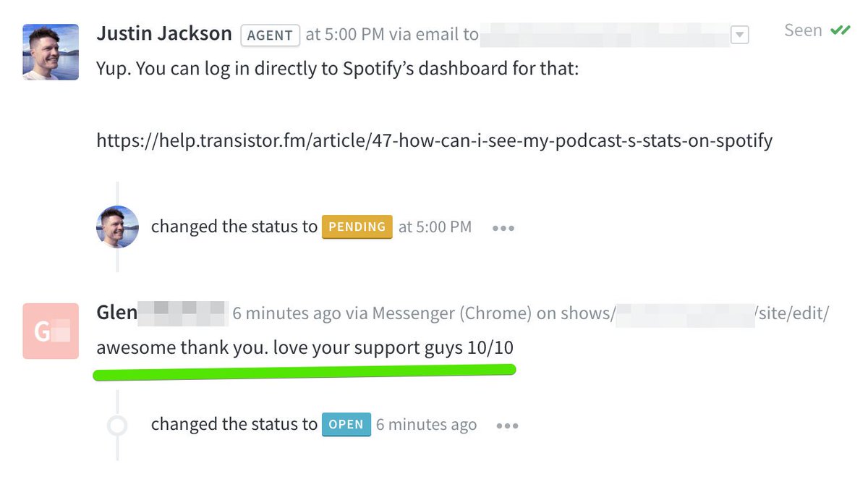Viewport: 868px width, 482px height.
Task: Click the "awesome thank you" message text
Action: coord(305,348)
